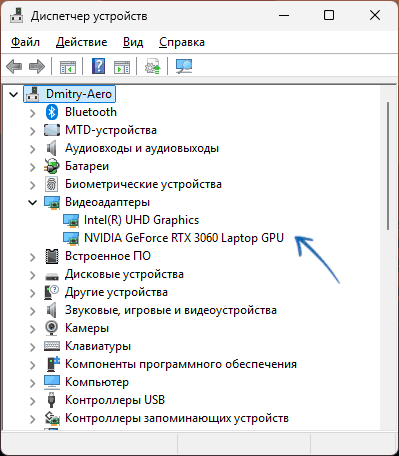Open the Вид menu
Screen dimensions: 399x456
coord(133,42)
